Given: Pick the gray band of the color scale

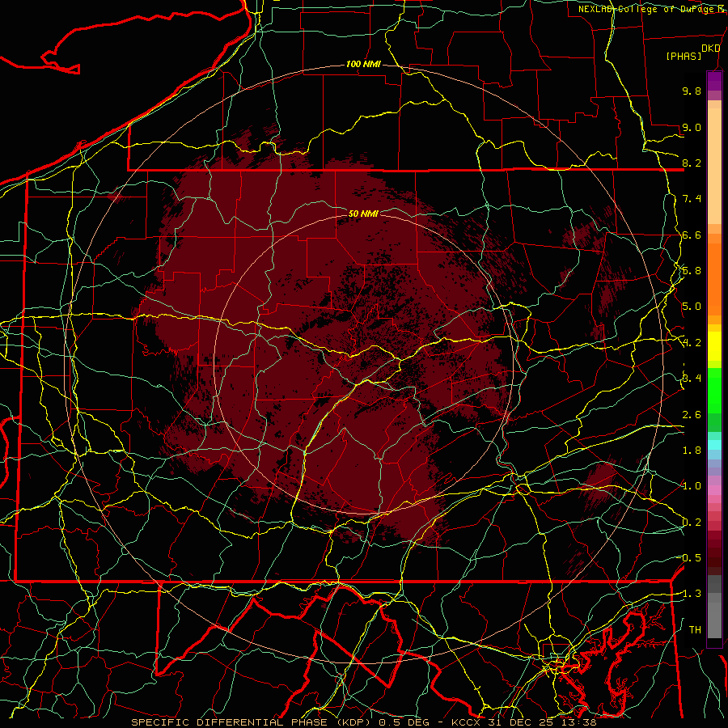Looking at the screenshot, I should tap(714, 607).
